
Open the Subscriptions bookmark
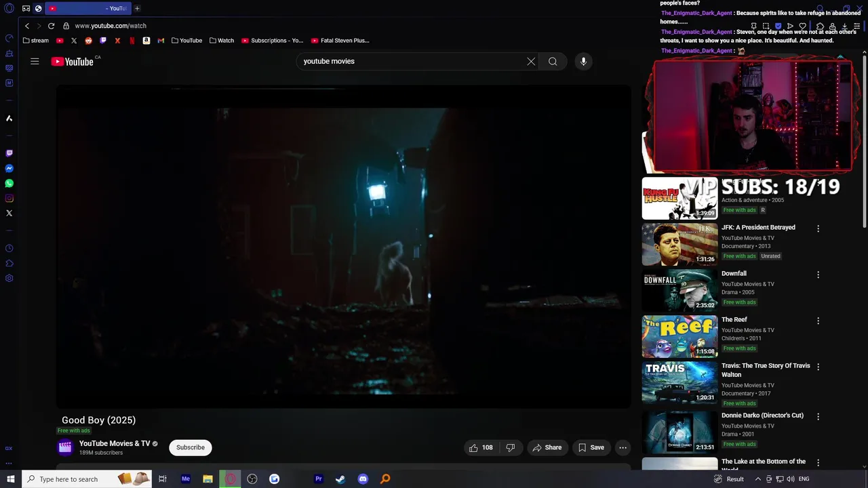(273, 41)
